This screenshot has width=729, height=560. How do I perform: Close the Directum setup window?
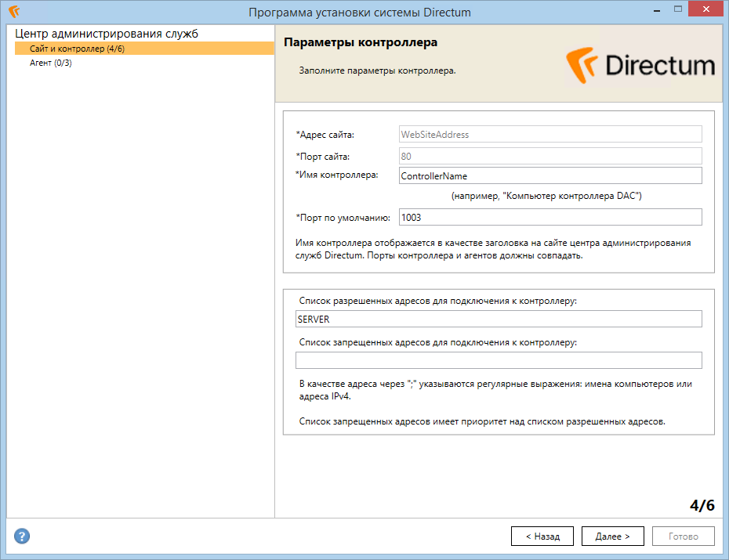point(705,9)
